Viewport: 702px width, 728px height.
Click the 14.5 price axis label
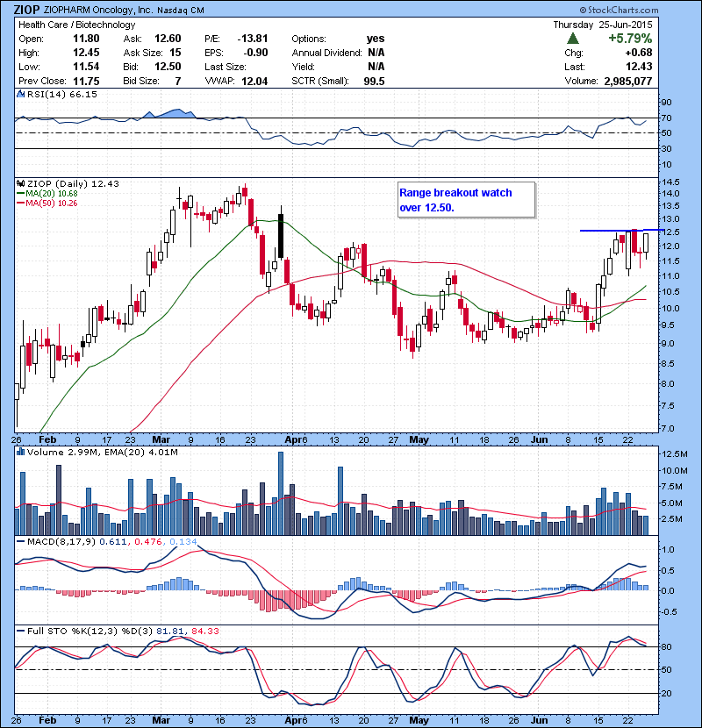(x=670, y=182)
